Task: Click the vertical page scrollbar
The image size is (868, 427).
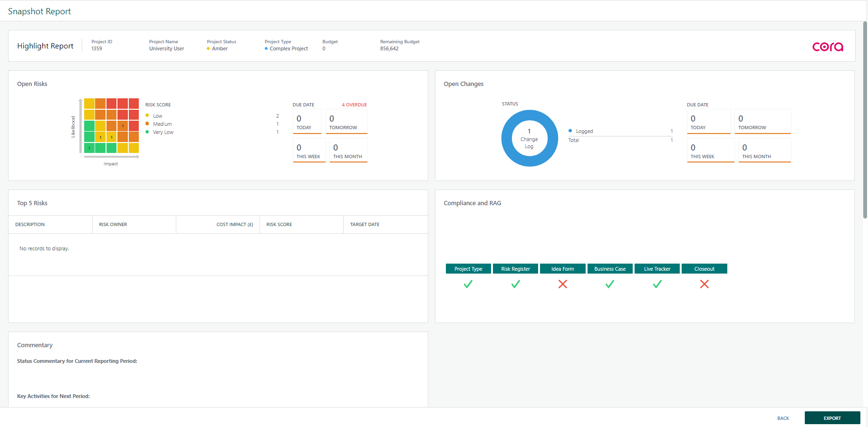Action: [x=865, y=120]
